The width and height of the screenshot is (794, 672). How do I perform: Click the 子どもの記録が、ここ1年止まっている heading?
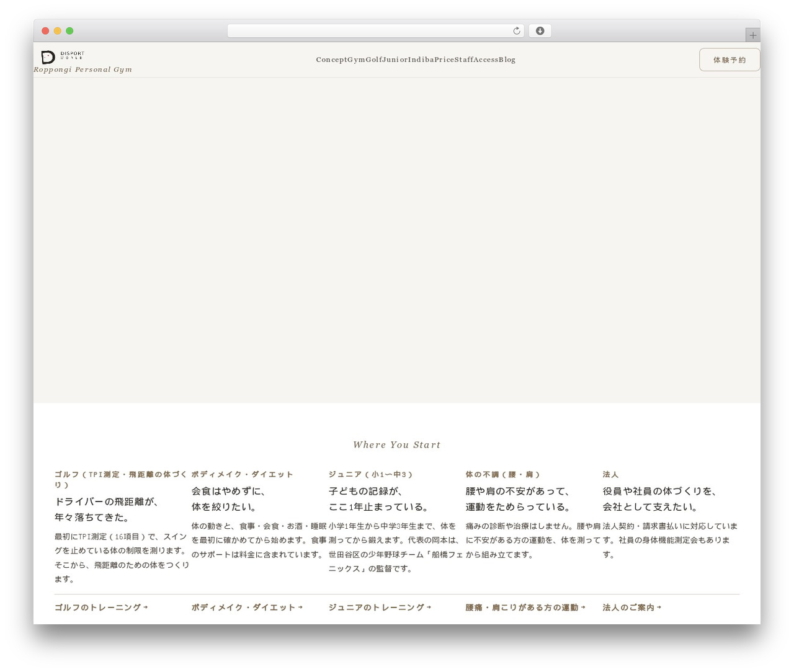[379, 499]
